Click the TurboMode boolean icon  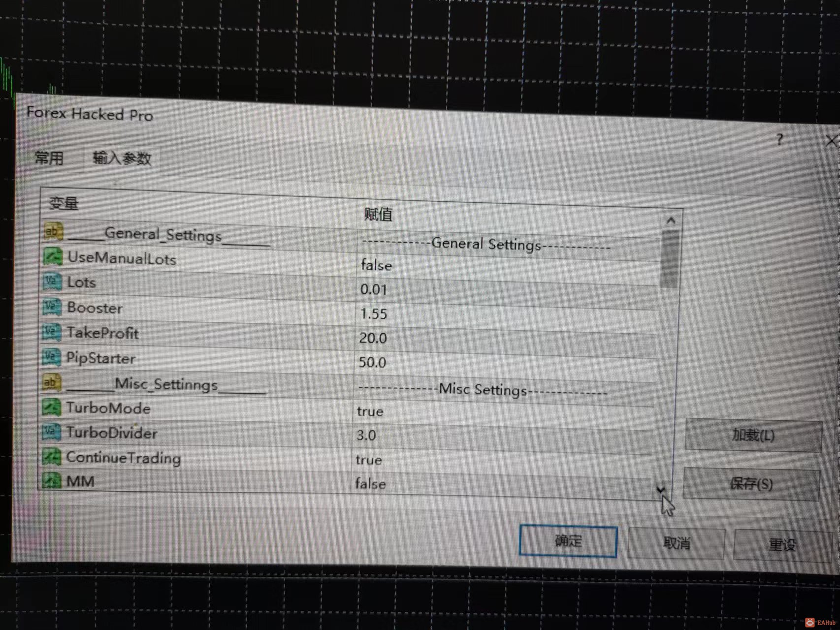51,408
